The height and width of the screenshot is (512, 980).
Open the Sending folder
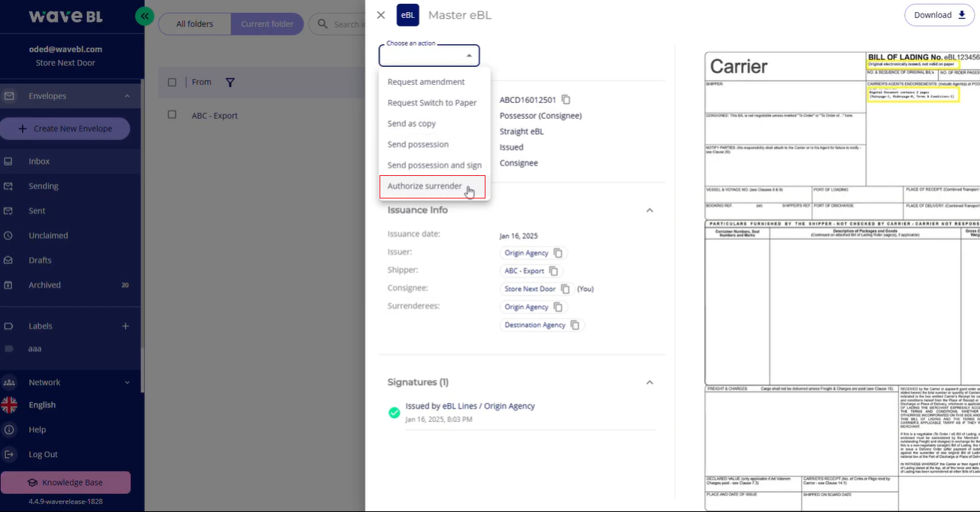click(x=71, y=186)
